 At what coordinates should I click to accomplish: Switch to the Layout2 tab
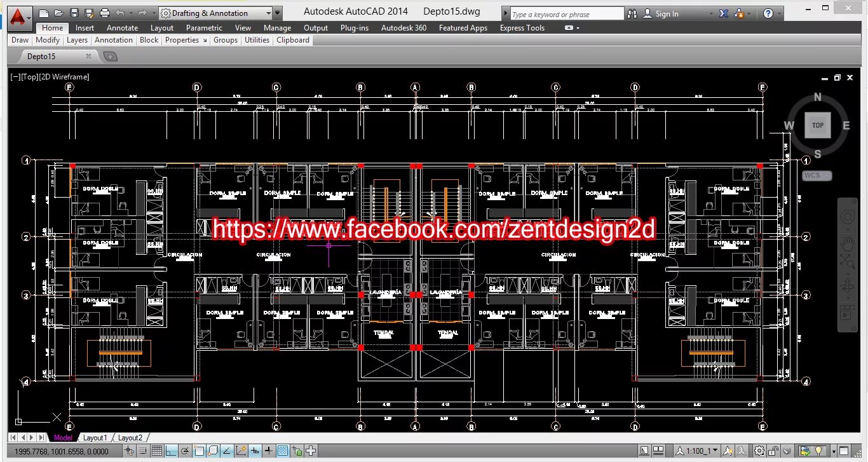coord(130,437)
